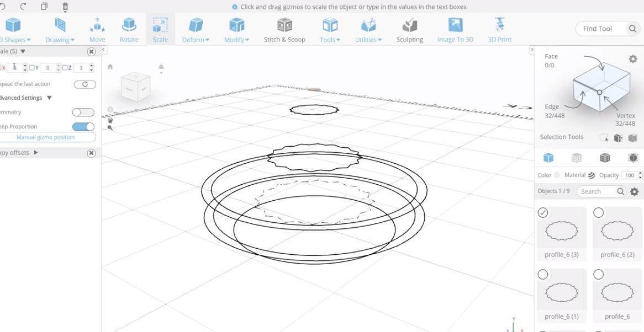The image size is (644, 332).
Task: Click the redo arrow icon
Action: click(23, 6)
